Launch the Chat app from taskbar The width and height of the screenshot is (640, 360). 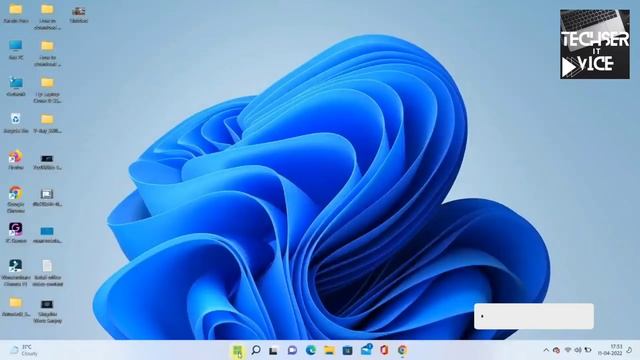click(x=292, y=350)
